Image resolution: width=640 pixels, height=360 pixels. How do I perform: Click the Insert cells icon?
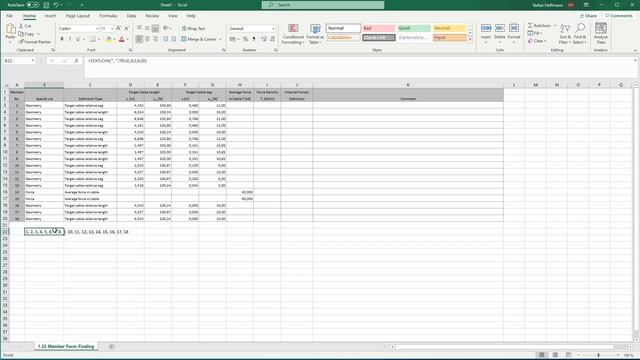click(486, 28)
